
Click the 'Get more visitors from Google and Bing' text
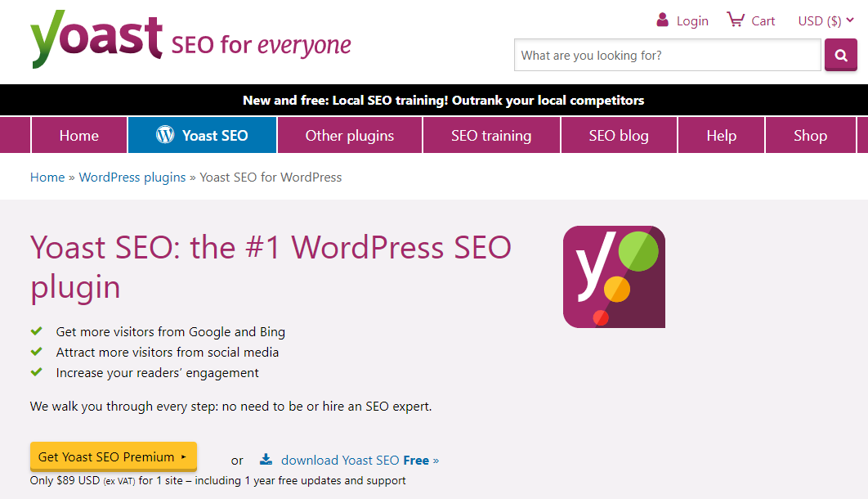[171, 332]
